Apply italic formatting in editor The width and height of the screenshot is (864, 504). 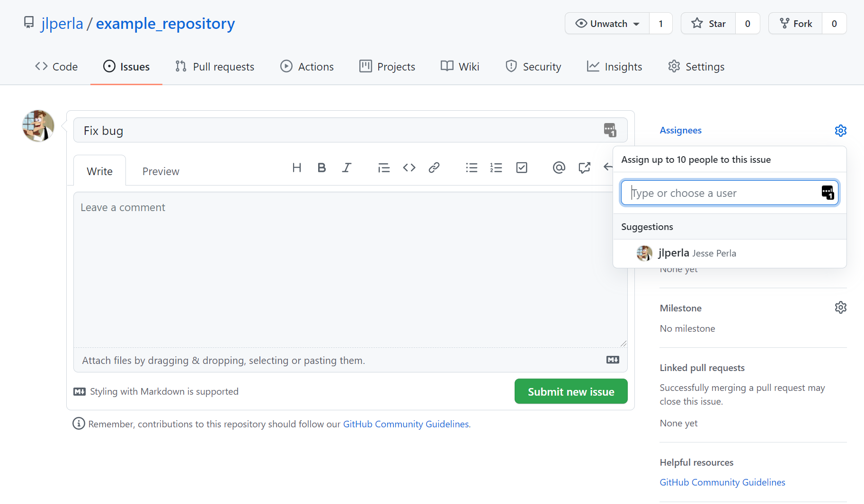[347, 168]
